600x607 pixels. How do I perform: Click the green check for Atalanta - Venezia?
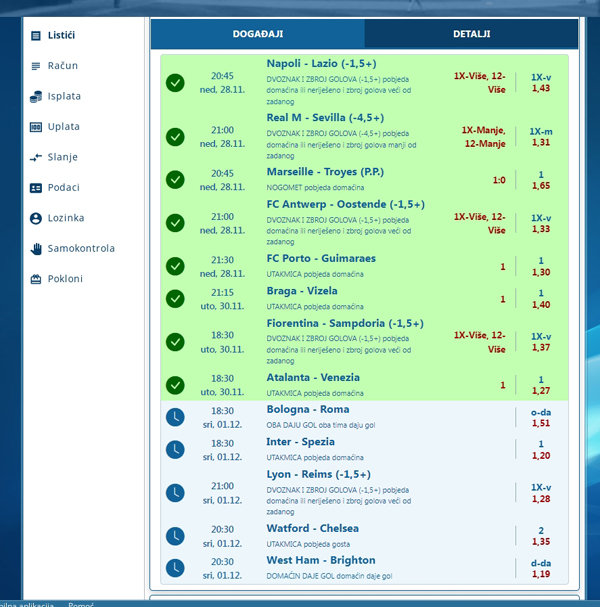(175, 385)
